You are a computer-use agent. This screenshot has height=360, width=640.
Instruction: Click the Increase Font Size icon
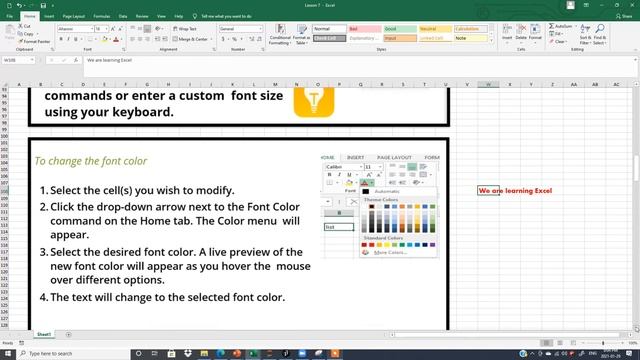click(x=113, y=29)
